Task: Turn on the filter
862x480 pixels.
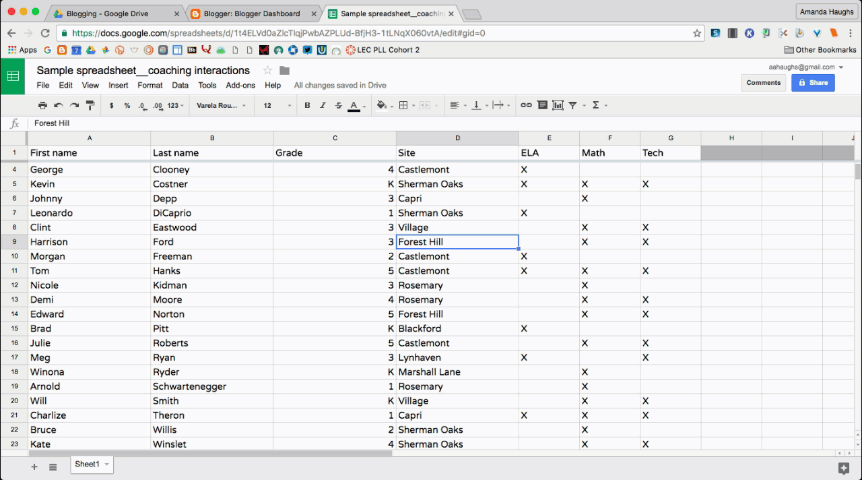Action: click(572, 105)
